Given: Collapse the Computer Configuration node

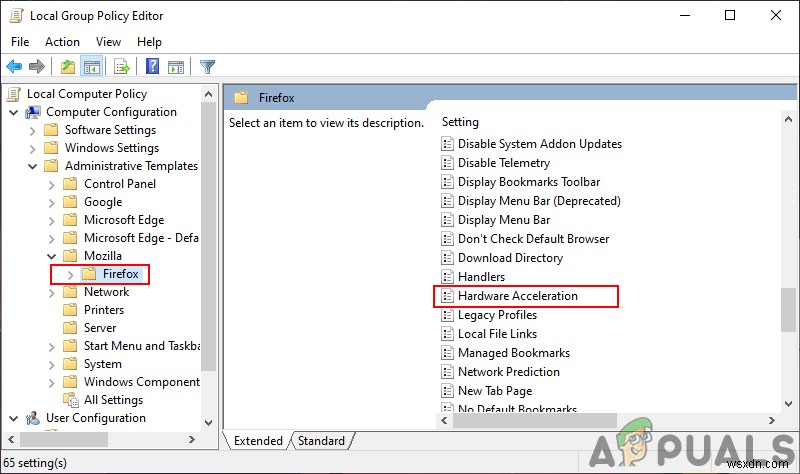Looking at the screenshot, I should coord(14,112).
